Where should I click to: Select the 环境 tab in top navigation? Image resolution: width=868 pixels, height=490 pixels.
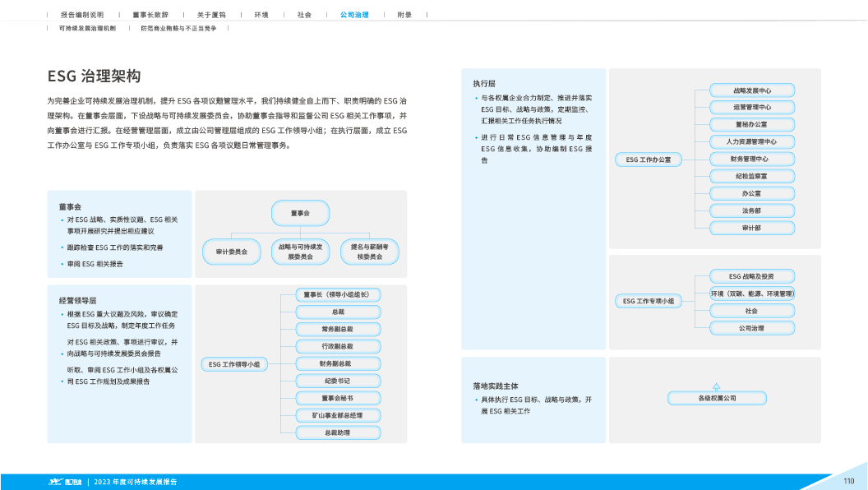click(261, 15)
